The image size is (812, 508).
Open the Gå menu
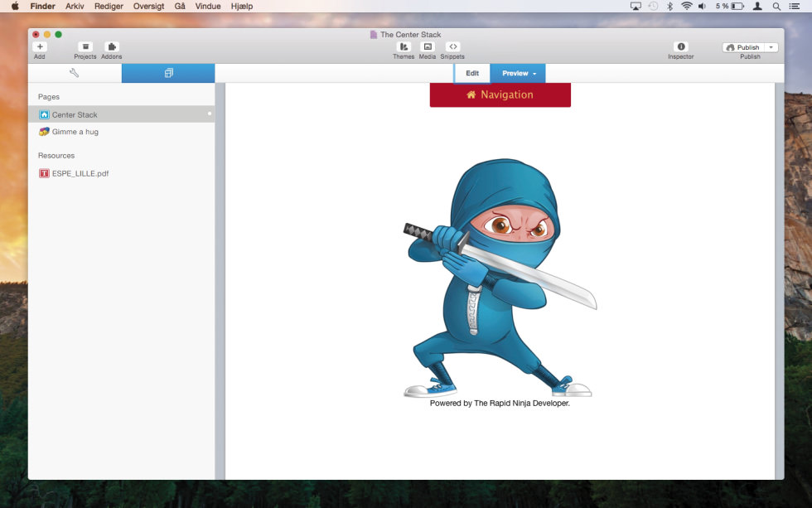pos(180,6)
